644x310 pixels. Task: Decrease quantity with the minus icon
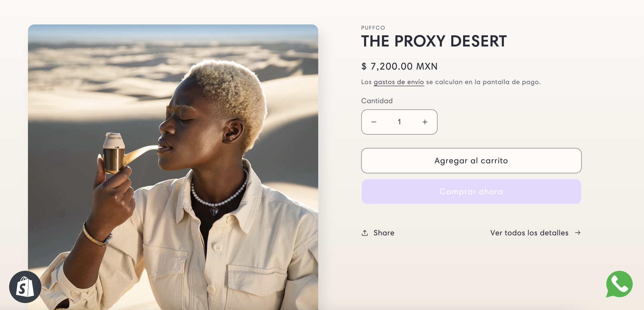coord(374,122)
